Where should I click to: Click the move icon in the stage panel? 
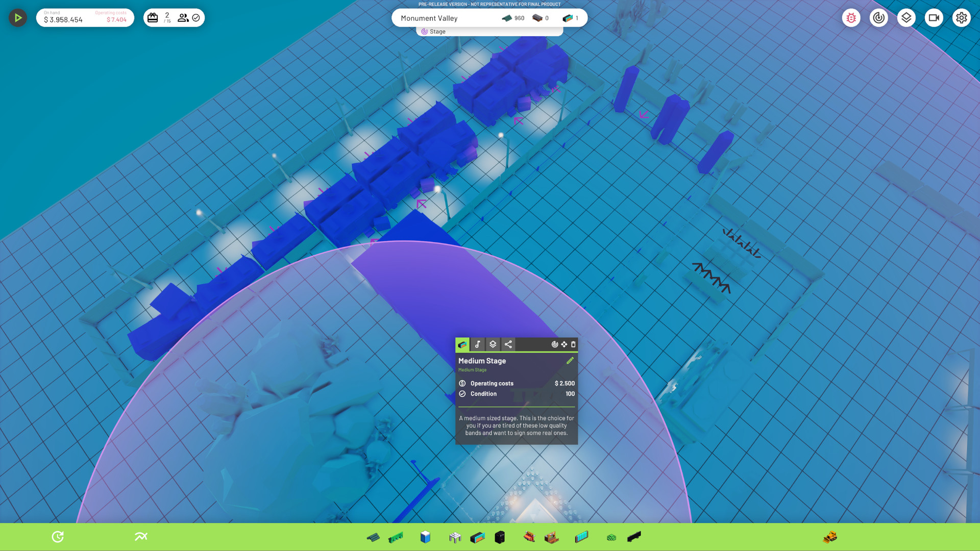click(x=564, y=344)
